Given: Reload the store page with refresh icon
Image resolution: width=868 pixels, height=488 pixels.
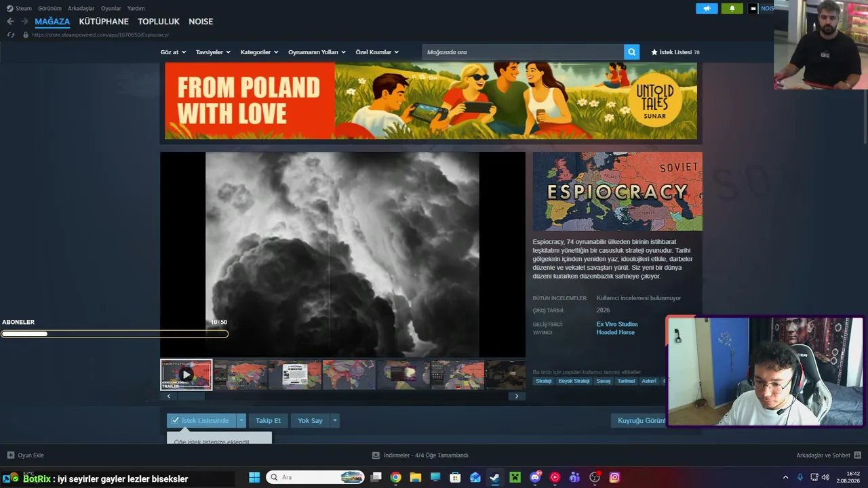Looking at the screenshot, I should point(10,35).
